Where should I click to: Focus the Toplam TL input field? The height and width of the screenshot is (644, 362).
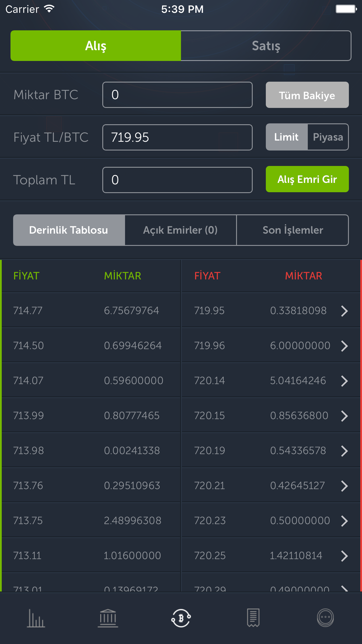(x=178, y=180)
